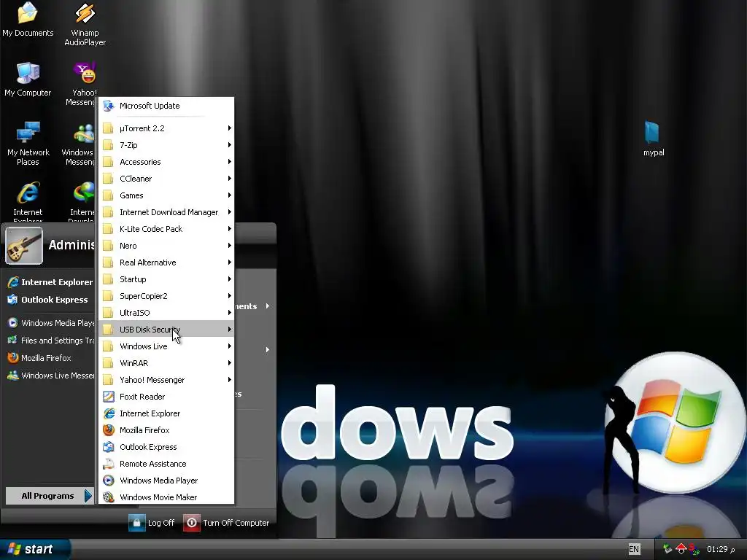This screenshot has height=560, width=747.
Task: Launch Windows Movie Maker from programs menu
Action: 166,497
